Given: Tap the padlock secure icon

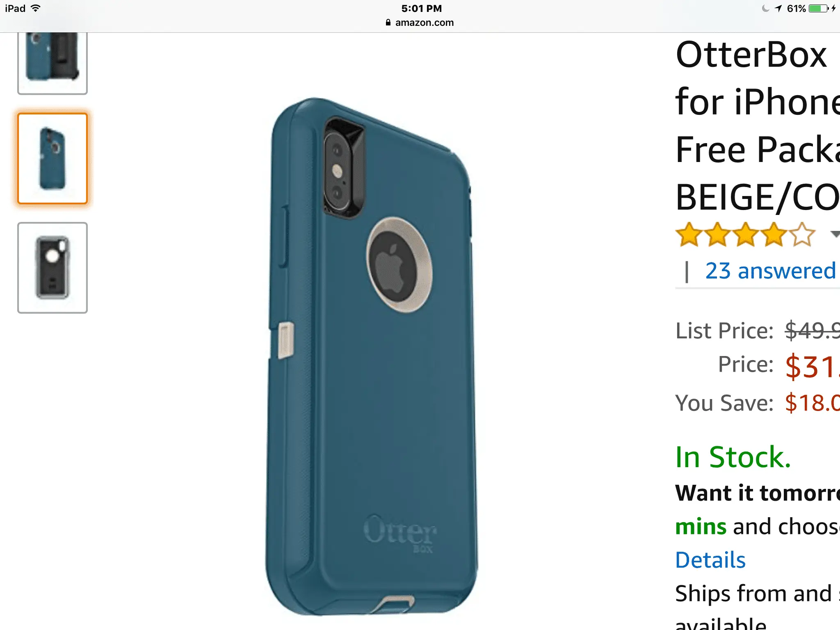Looking at the screenshot, I should [x=388, y=23].
